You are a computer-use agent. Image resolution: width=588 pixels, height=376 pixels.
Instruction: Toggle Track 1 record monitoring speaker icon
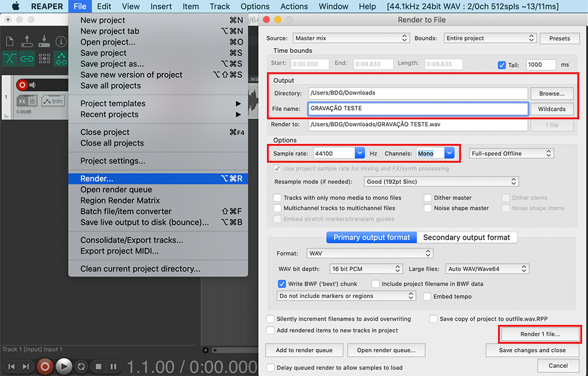pyautogui.click(x=33, y=85)
